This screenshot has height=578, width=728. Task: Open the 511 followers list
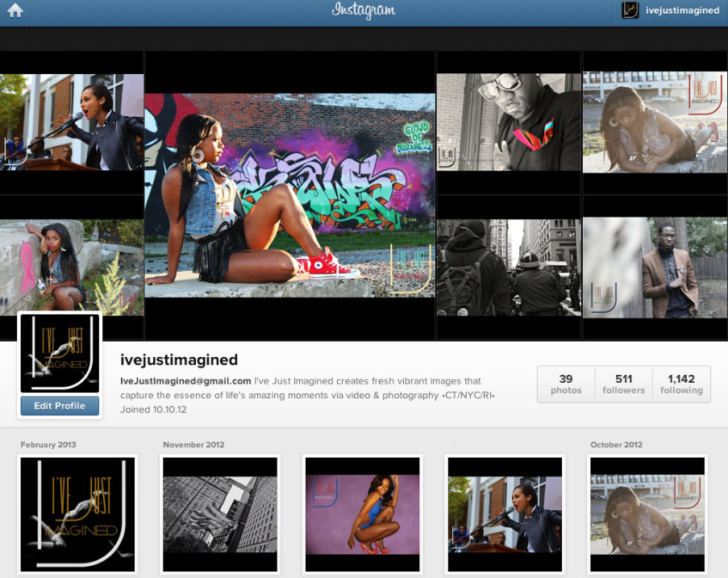pyautogui.click(x=623, y=384)
